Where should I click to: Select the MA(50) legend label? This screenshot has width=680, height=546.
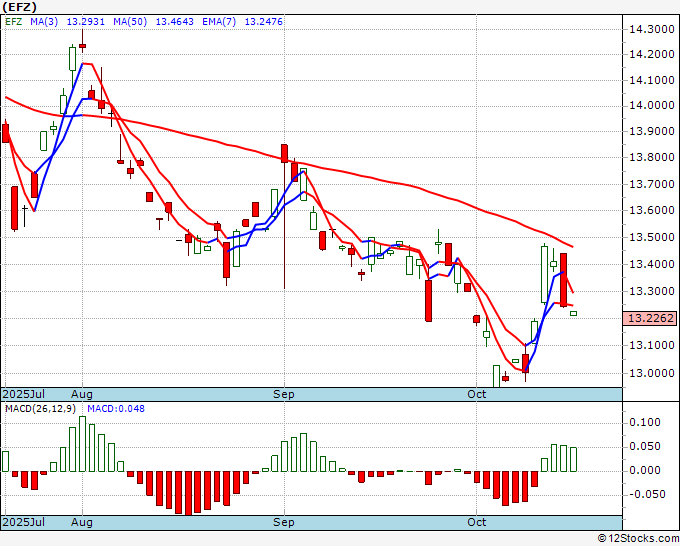(x=130, y=22)
